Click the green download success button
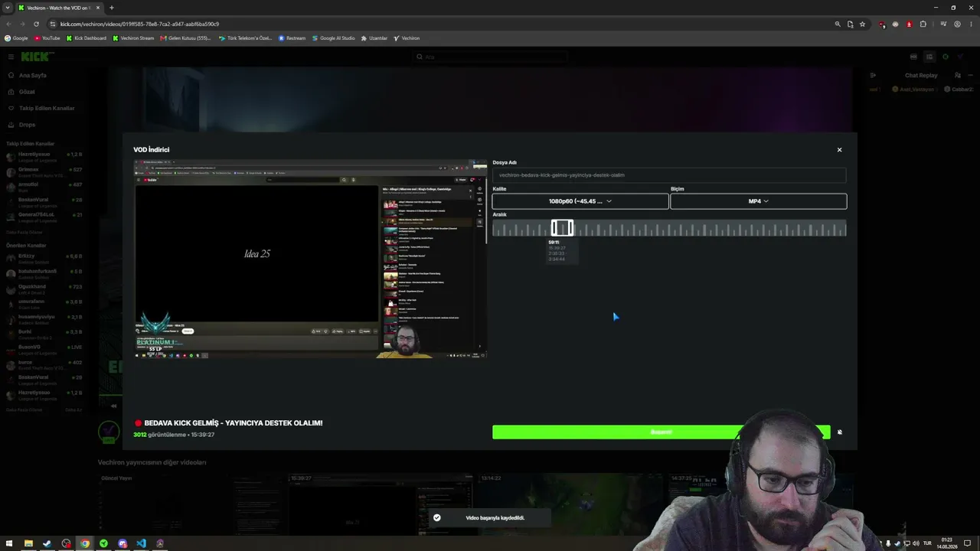Viewport: 980px width, 551px height. point(661,432)
